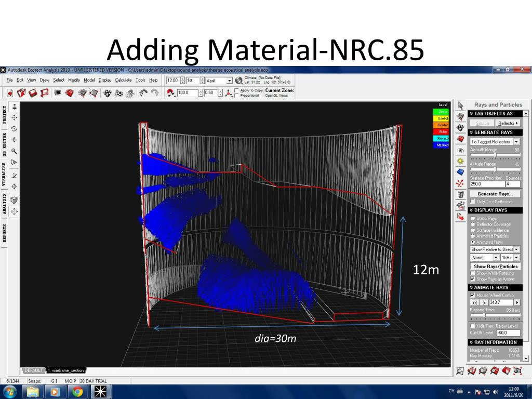The height and width of the screenshot is (399, 532).
Task: Toggle Mouse Wheel Control checkbox
Action: [473, 295]
